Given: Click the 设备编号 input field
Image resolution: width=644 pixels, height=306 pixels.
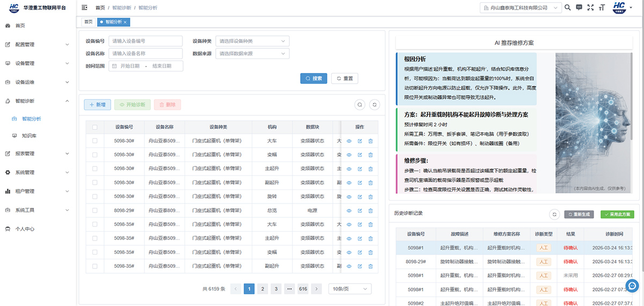Looking at the screenshot, I should (145, 41).
